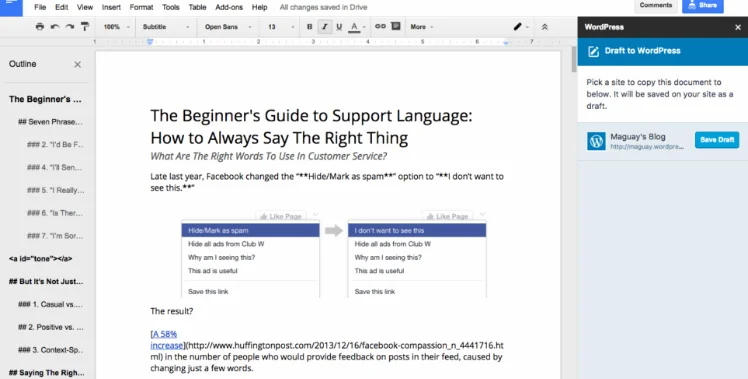Jump to '### 2. "I'd Be F...' outline item
Viewport: 748px width, 379px height.
pos(56,144)
